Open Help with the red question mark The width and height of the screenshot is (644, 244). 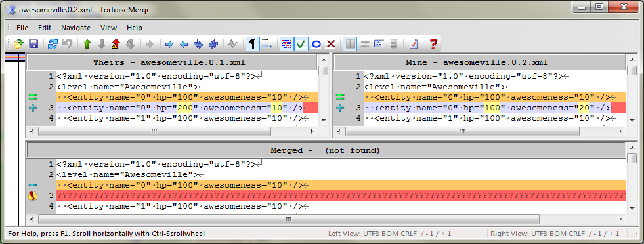click(x=433, y=44)
